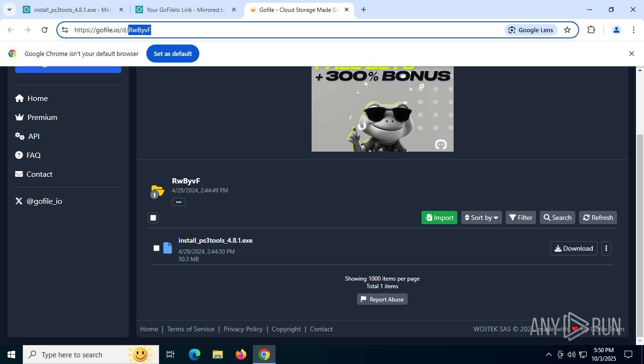Open the Premium crown item
The image size is (644, 364).
click(36, 117)
